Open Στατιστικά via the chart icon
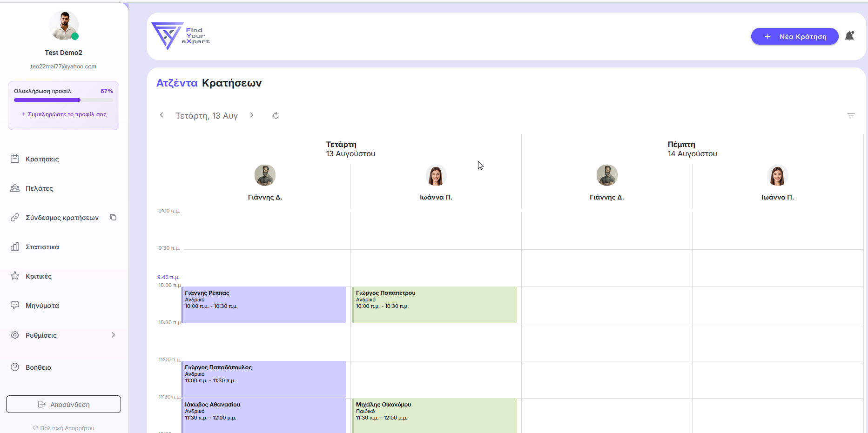868x433 pixels. [x=15, y=246]
